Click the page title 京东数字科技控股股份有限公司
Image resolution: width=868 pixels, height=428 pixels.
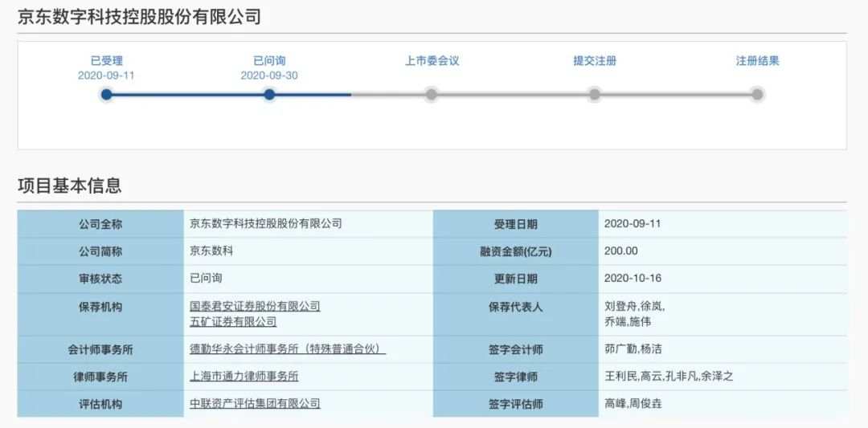point(139,17)
